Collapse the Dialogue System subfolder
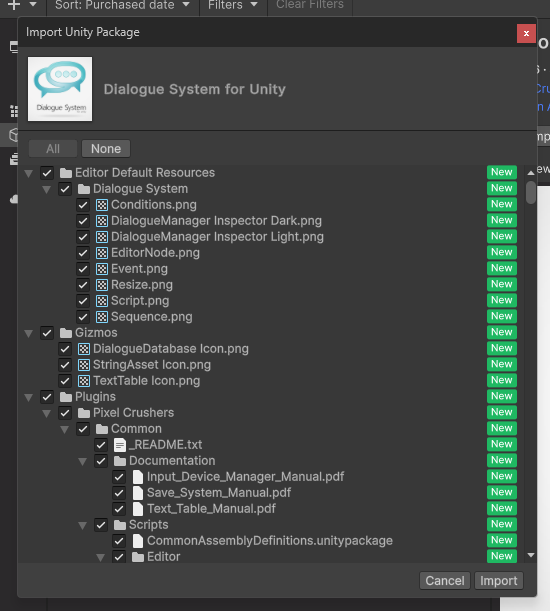Screen dimensions: 550x611 coord(46,189)
